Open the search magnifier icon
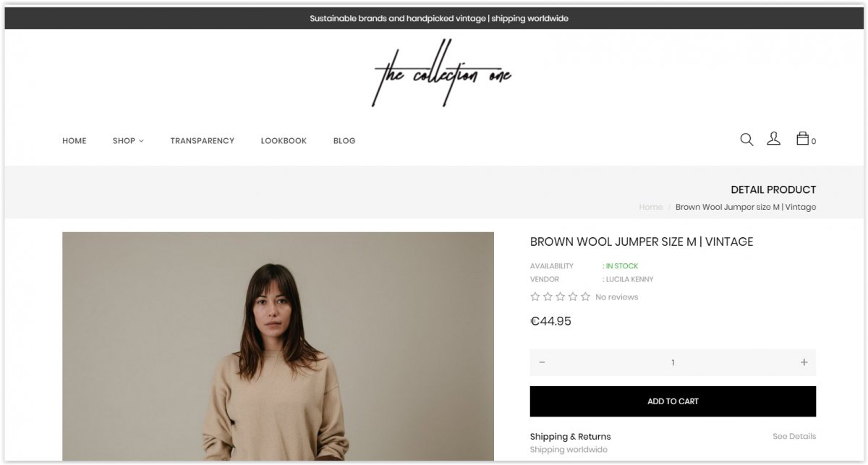The height and width of the screenshot is (465, 868). [x=746, y=140]
